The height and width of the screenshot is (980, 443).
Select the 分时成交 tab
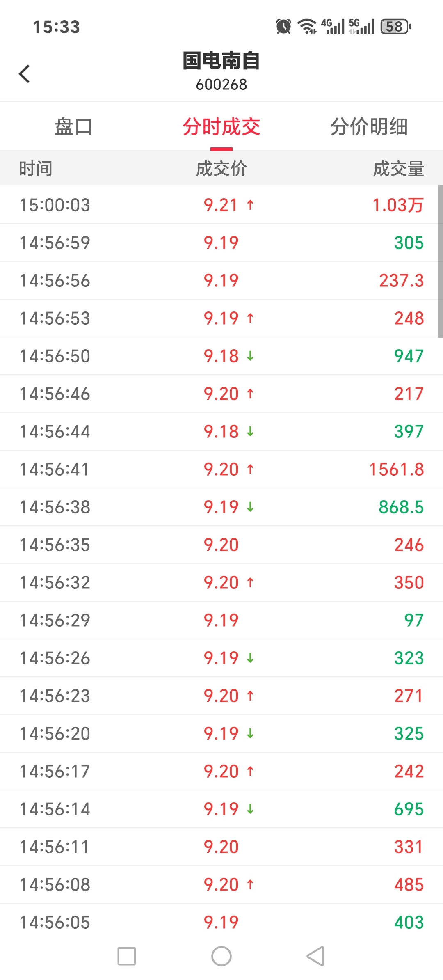[221, 126]
